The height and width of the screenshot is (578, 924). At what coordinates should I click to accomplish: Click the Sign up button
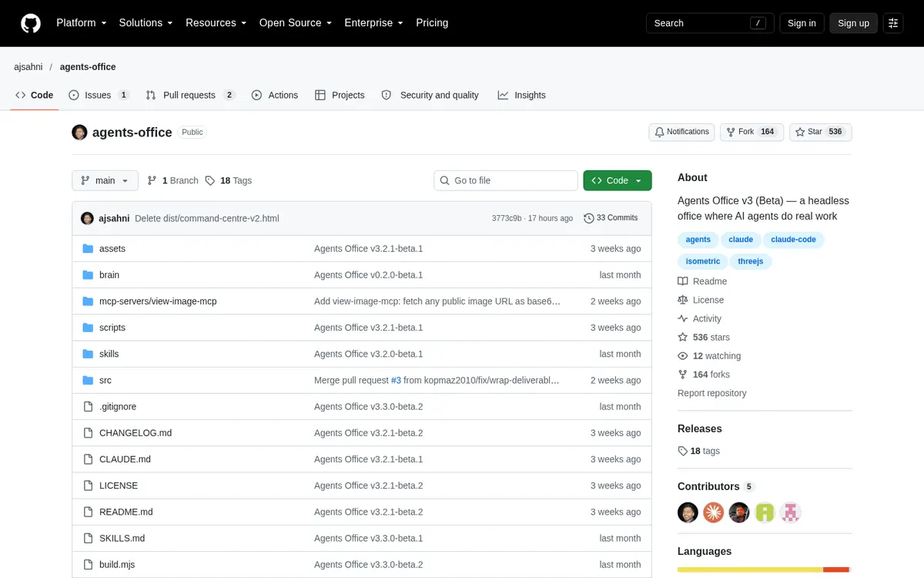pyautogui.click(x=853, y=23)
